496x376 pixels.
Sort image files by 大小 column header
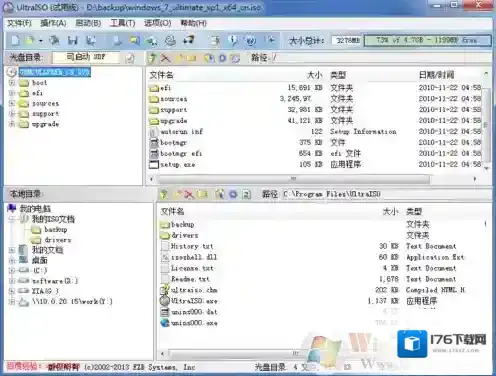click(314, 75)
